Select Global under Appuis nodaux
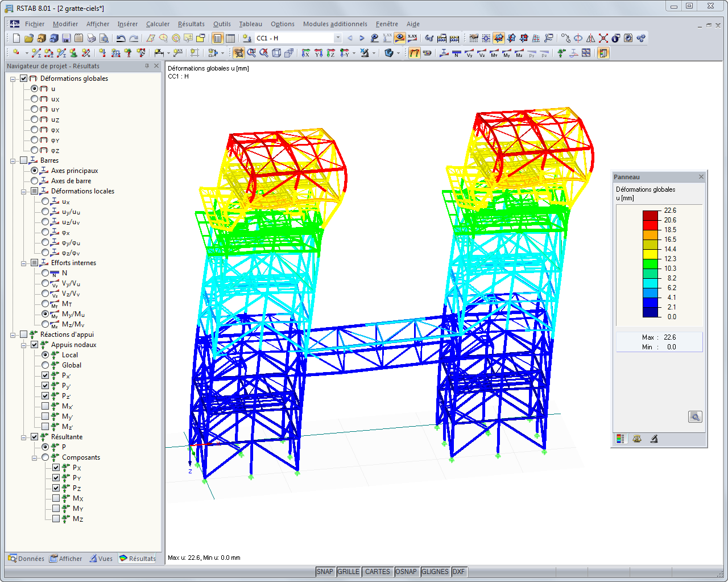Image resolution: width=728 pixels, height=582 pixels. 45,365
